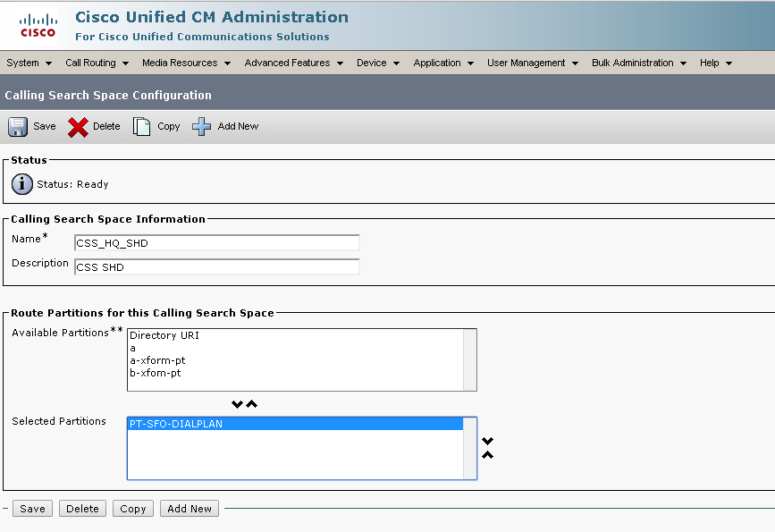775x532 pixels.
Task: Select PT-SFO-DIALPLAN in Selected Partitions
Action: (x=296, y=424)
